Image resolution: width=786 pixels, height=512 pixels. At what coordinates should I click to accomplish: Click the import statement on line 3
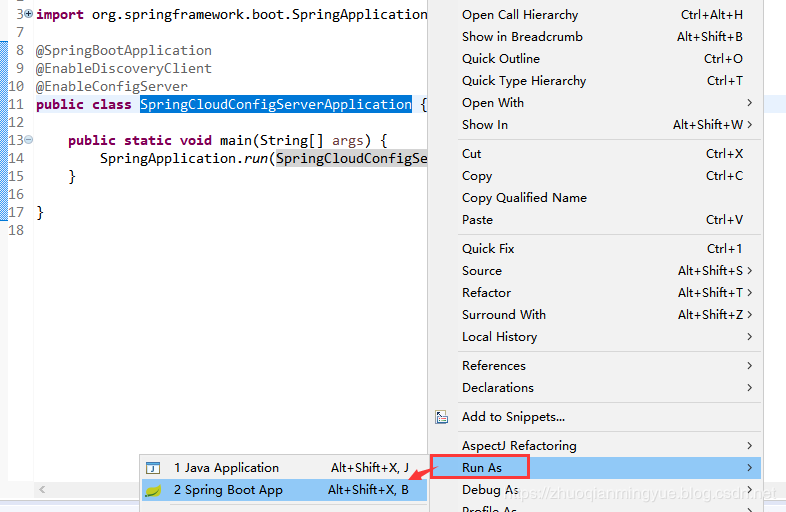tap(232, 15)
